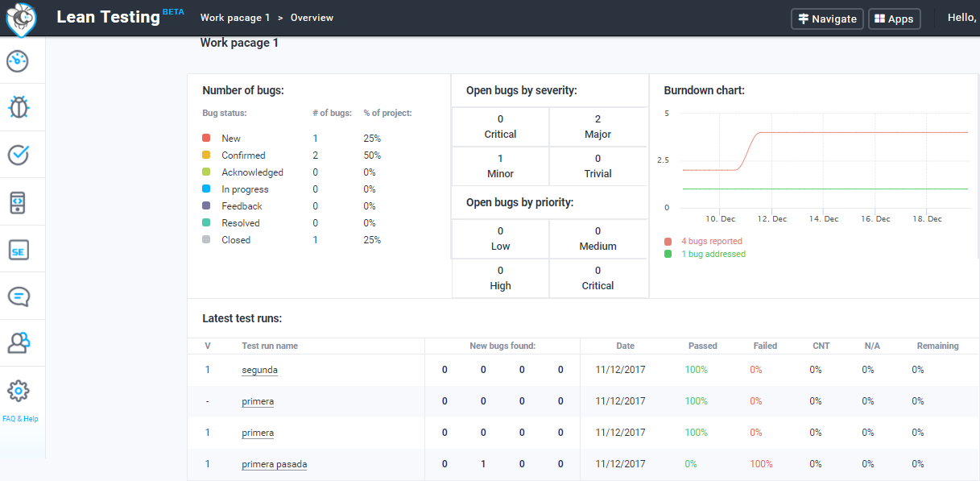Toggle the '1 bug addressed' legend entry

click(713, 254)
